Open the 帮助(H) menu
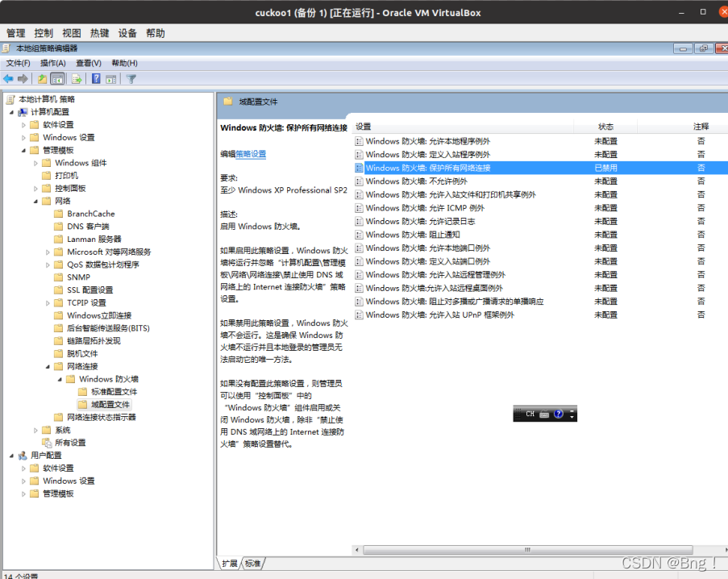Screen dimensions: 728x579 pyautogui.click(x=124, y=63)
